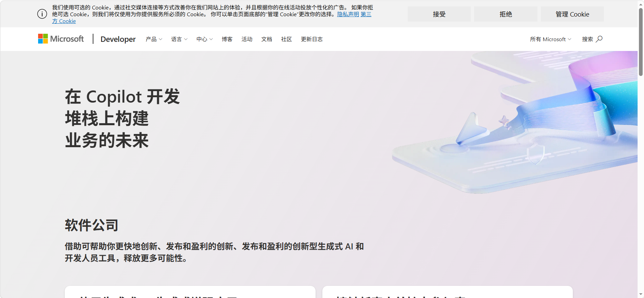Screen dimensions: 644x298
Task: Open the 博客 menu item
Action: 227,39
